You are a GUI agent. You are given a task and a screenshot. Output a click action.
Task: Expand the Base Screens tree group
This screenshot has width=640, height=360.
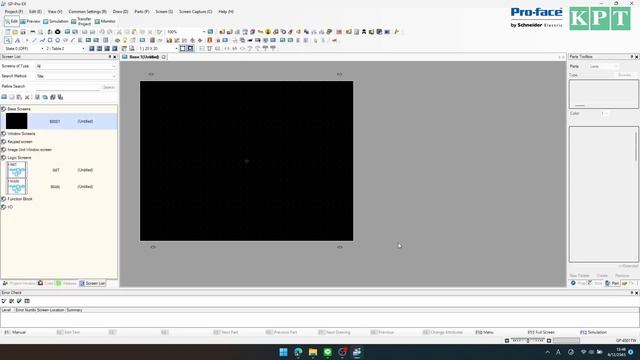(x=4, y=109)
